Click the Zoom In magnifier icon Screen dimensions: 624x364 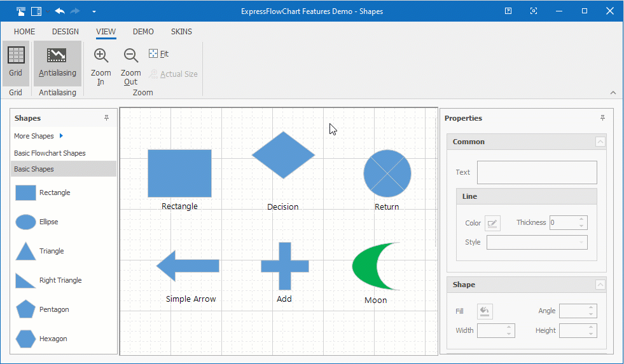pyautogui.click(x=101, y=56)
